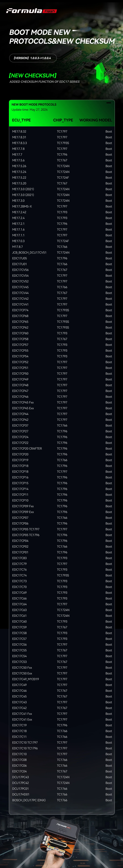Click the WORKING MODEL column header

[95, 120]
